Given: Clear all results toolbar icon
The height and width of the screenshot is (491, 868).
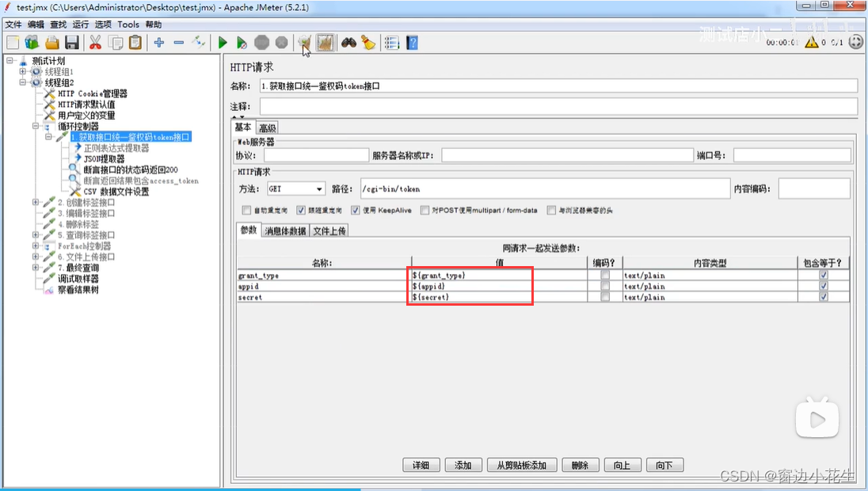Looking at the screenshot, I should pyautogui.click(x=325, y=43).
